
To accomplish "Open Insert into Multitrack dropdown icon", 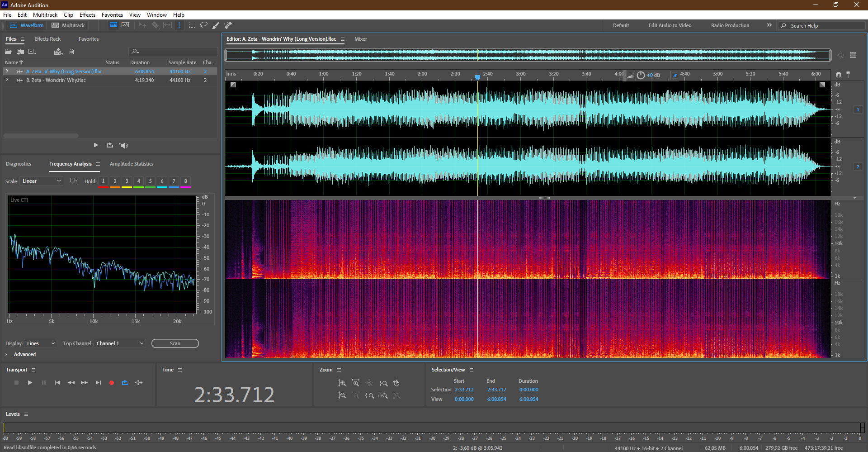I will (58, 52).
